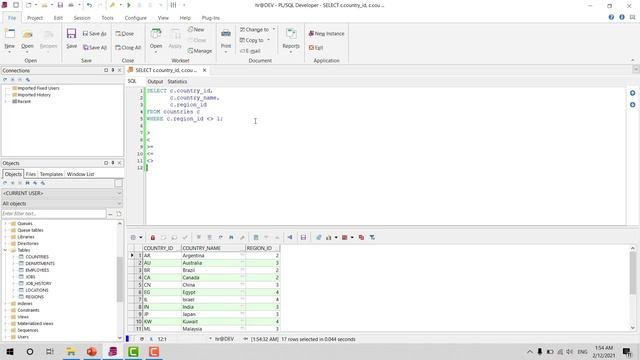
Task: Click the Enter filter text field
Action: click(x=53, y=213)
